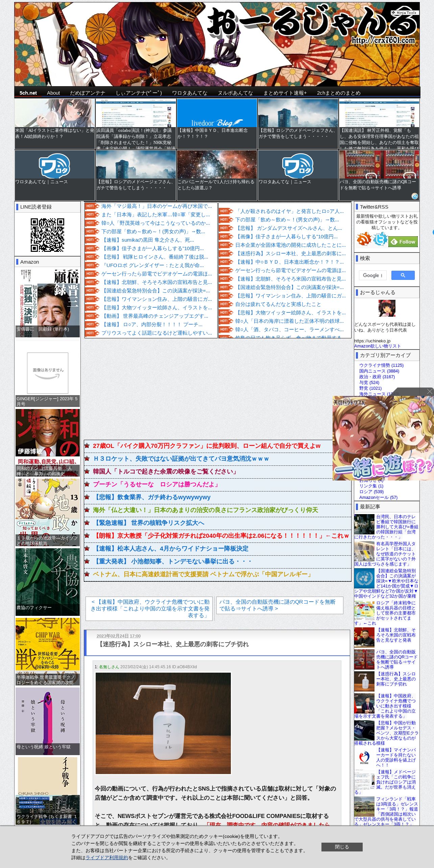
Task: Click the LINE reader registration QR code
Action: pos(47,235)
